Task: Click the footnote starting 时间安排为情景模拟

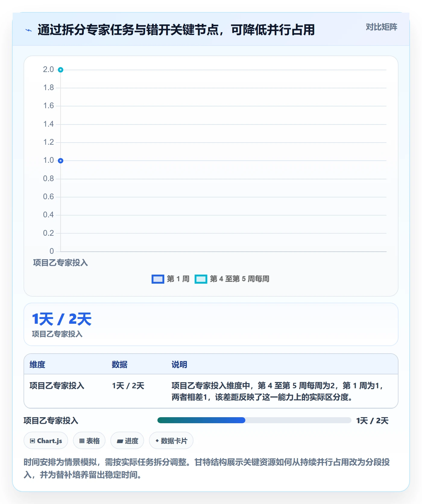Action: coord(207,468)
